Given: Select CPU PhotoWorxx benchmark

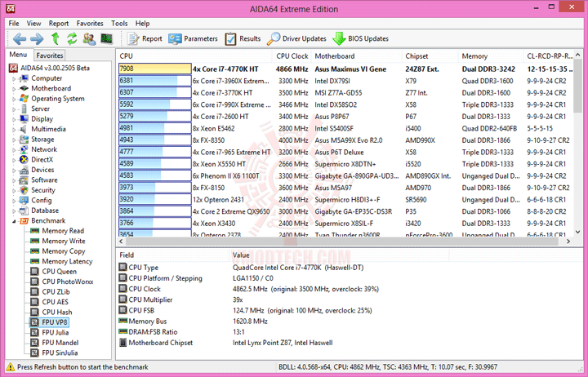Looking at the screenshot, I should (x=68, y=282).
